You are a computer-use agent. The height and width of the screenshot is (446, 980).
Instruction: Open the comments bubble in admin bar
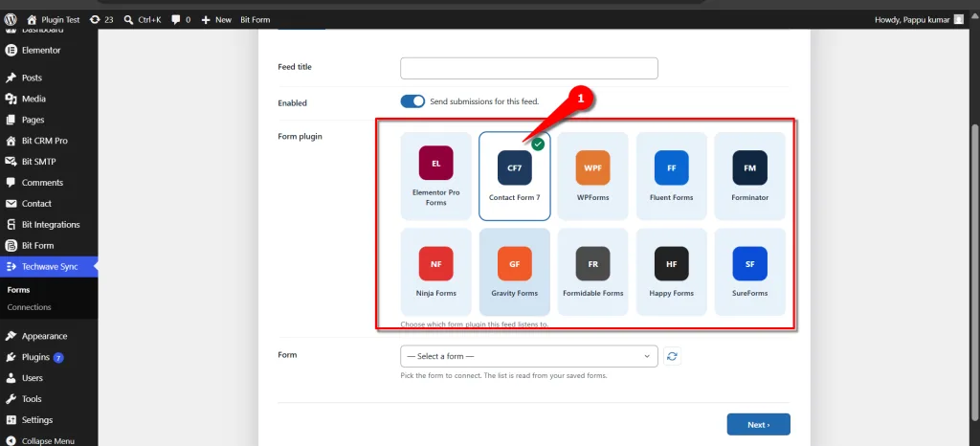point(181,19)
